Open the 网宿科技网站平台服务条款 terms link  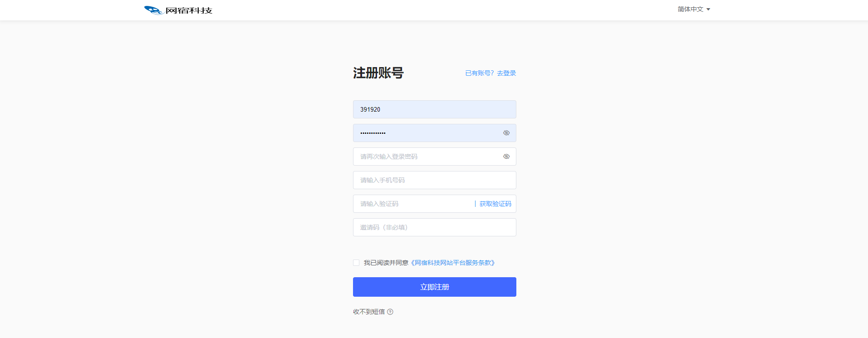453,263
